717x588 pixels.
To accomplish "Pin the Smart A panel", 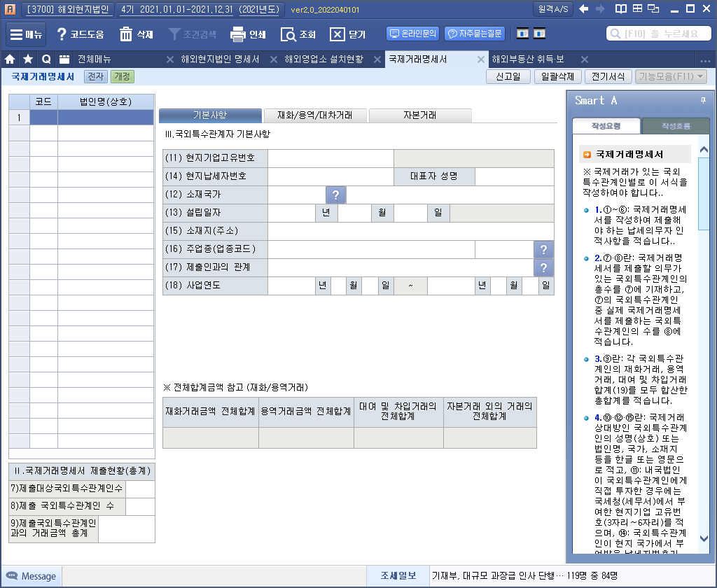I will [x=703, y=100].
